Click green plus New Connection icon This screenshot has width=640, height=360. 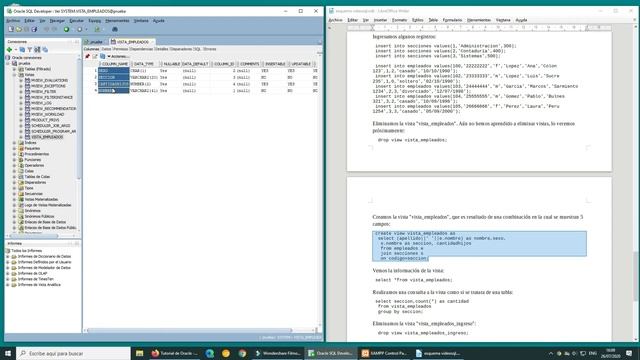9,49
